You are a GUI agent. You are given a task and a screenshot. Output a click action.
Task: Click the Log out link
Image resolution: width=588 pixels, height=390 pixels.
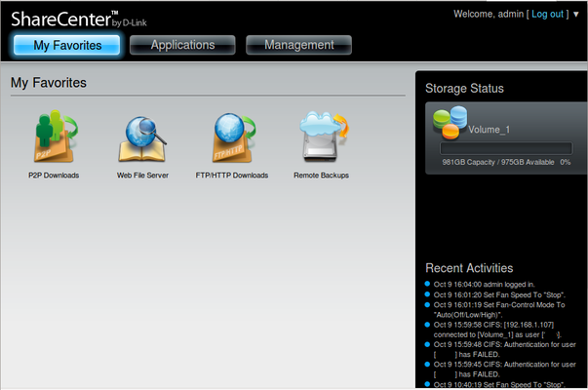(547, 15)
